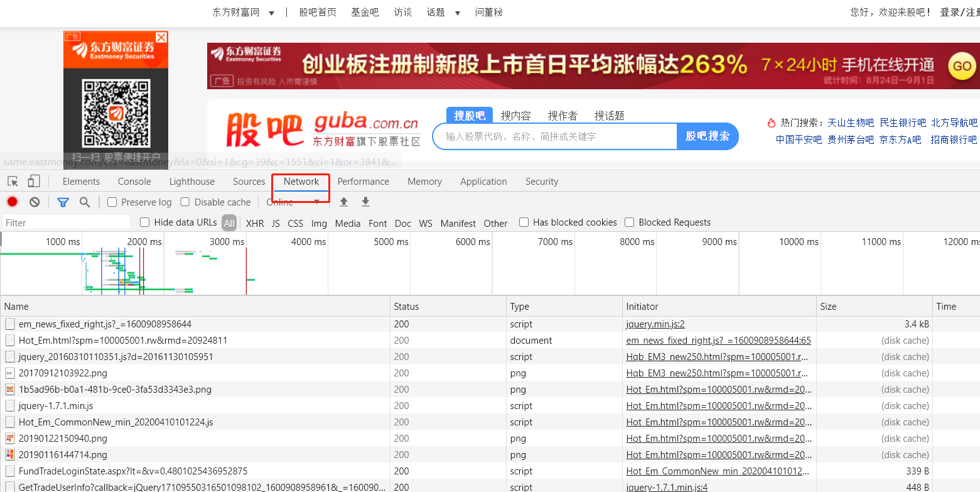Open network search magnifier icon

tap(85, 202)
